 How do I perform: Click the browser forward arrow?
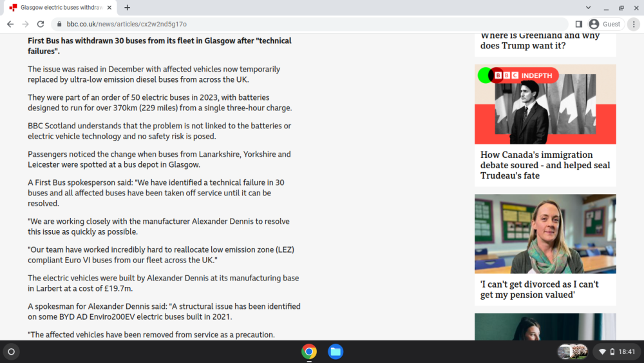point(26,25)
